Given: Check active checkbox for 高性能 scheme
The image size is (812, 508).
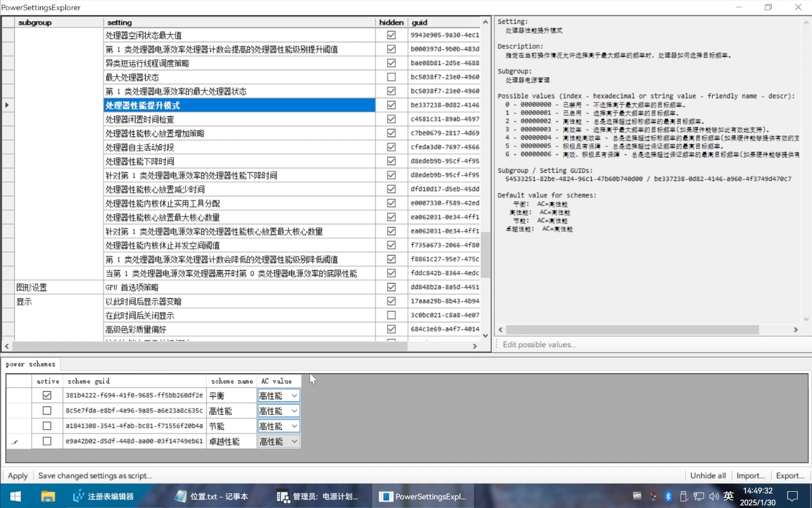Looking at the screenshot, I should click(x=47, y=410).
